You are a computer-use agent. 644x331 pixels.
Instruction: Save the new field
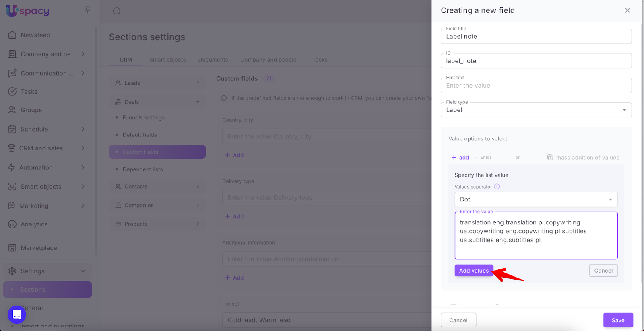(618, 320)
